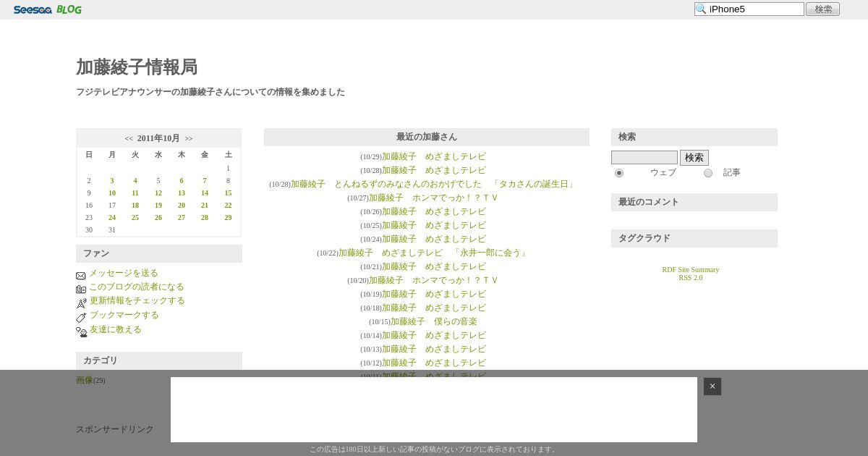
Task: Click the tag icon beside ブックマークする
Action: point(81,317)
